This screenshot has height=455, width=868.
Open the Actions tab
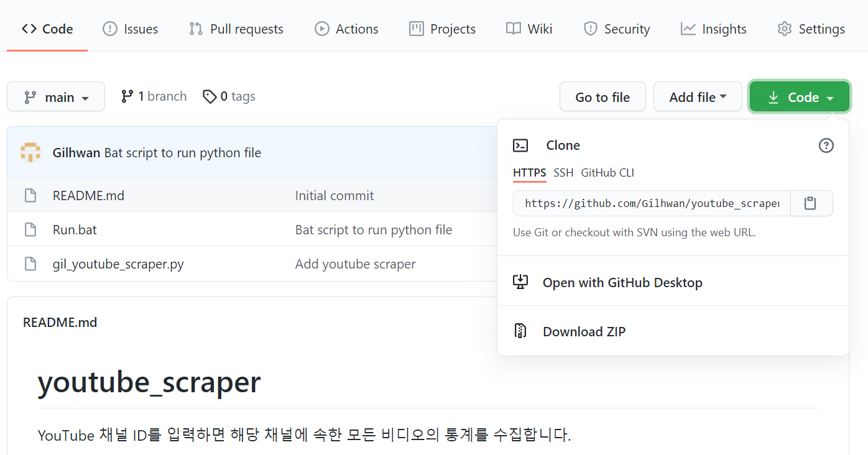point(346,29)
